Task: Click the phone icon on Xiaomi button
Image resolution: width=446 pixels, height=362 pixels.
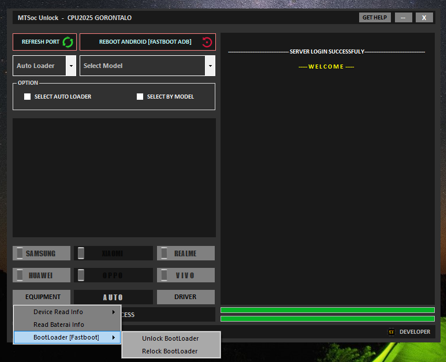Action: [x=81, y=253]
